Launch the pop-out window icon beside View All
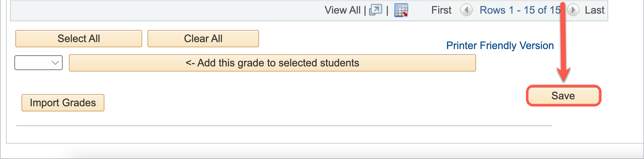 coord(376,10)
